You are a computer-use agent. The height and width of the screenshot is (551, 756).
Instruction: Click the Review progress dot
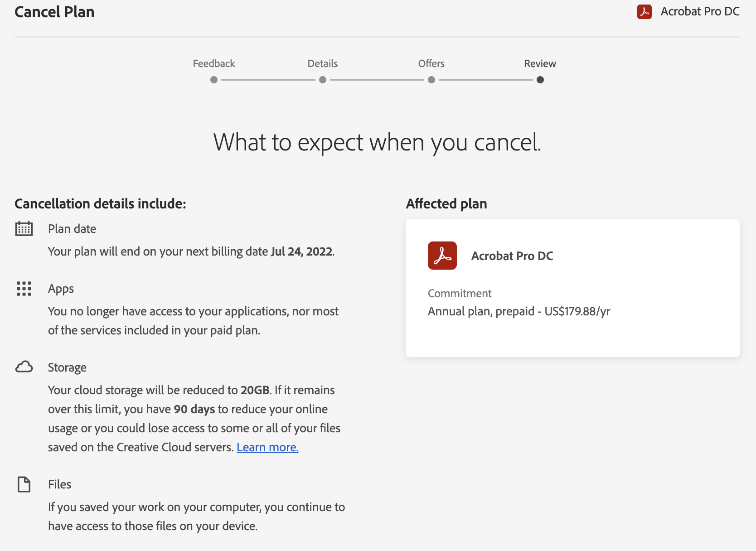[x=540, y=80]
